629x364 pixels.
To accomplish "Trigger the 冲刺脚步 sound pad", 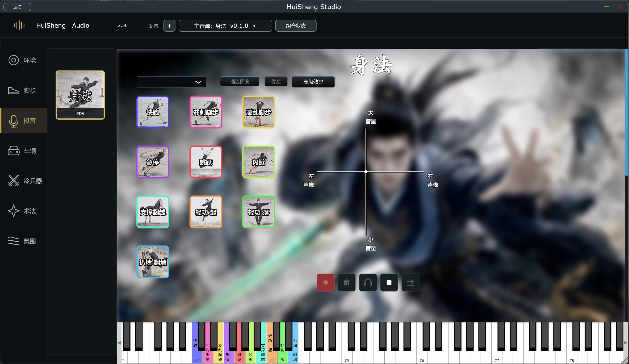I will [x=206, y=112].
